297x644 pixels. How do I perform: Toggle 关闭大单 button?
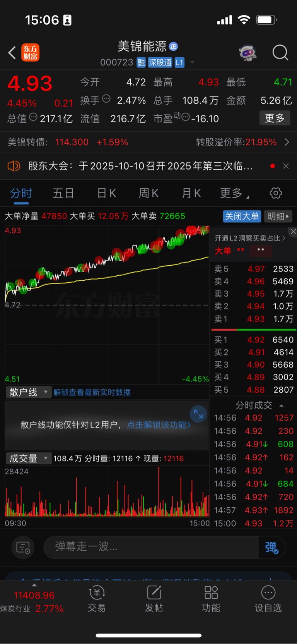coord(242,216)
